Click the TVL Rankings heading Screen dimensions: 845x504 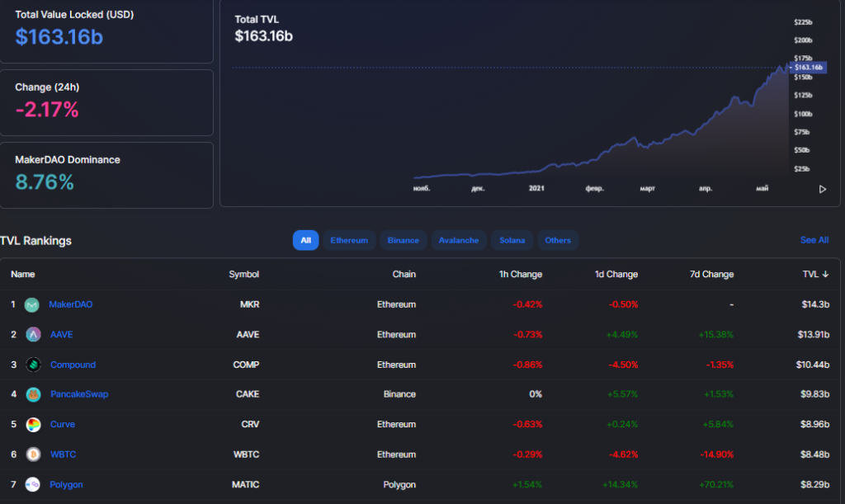click(x=35, y=241)
